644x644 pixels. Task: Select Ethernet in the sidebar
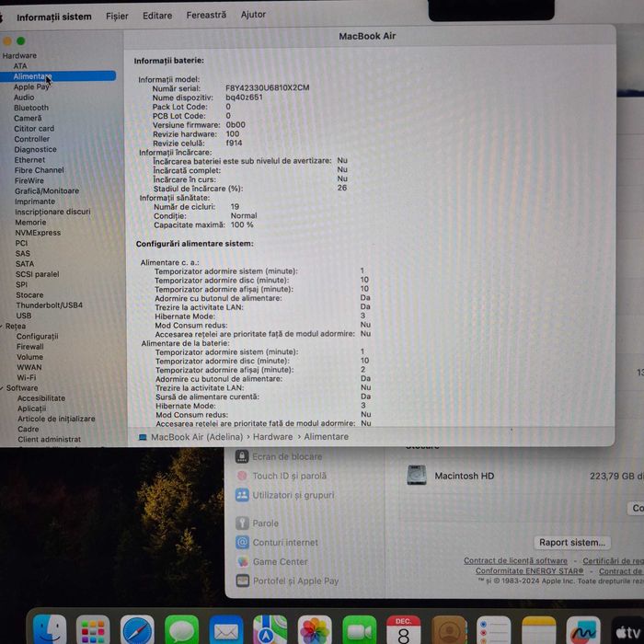point(29,160)
